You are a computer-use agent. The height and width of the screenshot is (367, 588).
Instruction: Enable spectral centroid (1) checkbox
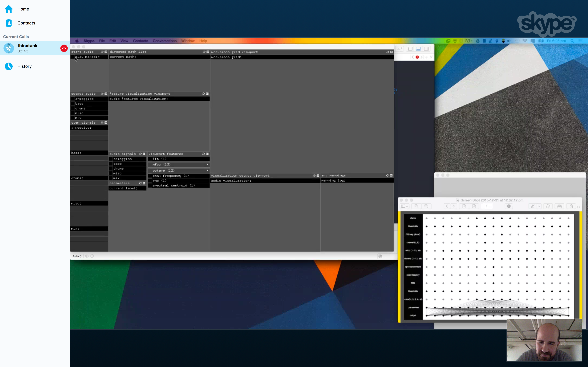click(x=150, y=185)
